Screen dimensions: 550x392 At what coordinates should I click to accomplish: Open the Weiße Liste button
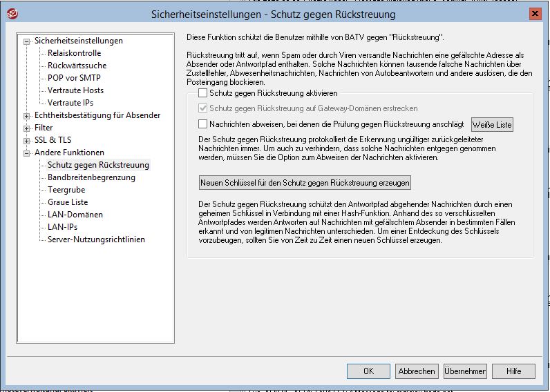point(492,125)
